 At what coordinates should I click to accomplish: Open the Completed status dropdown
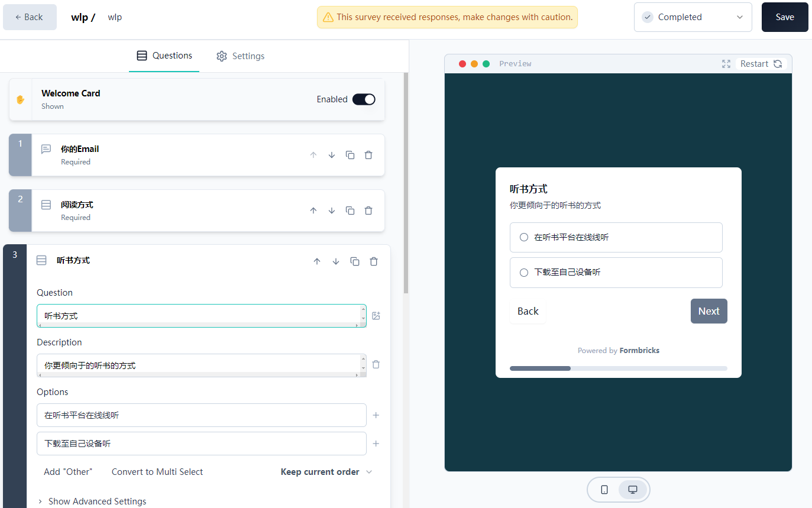pyautogui.click(x=693, y=17)
